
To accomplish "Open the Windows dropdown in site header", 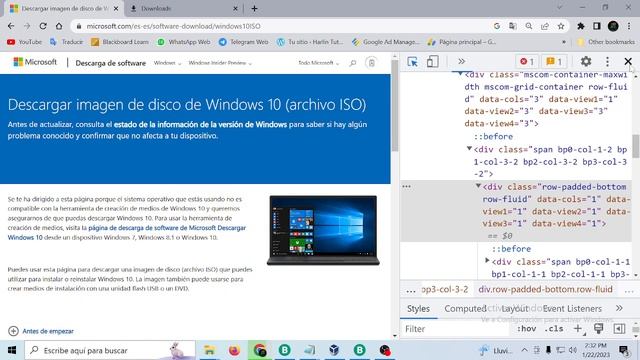I will pyautogui.click(x=167, y=63).
